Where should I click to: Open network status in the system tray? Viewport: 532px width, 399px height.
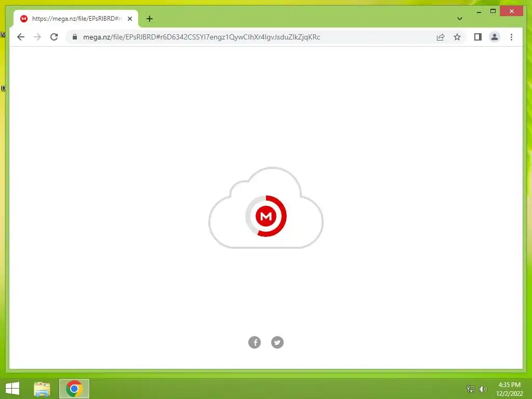click(x=471, y=389)
